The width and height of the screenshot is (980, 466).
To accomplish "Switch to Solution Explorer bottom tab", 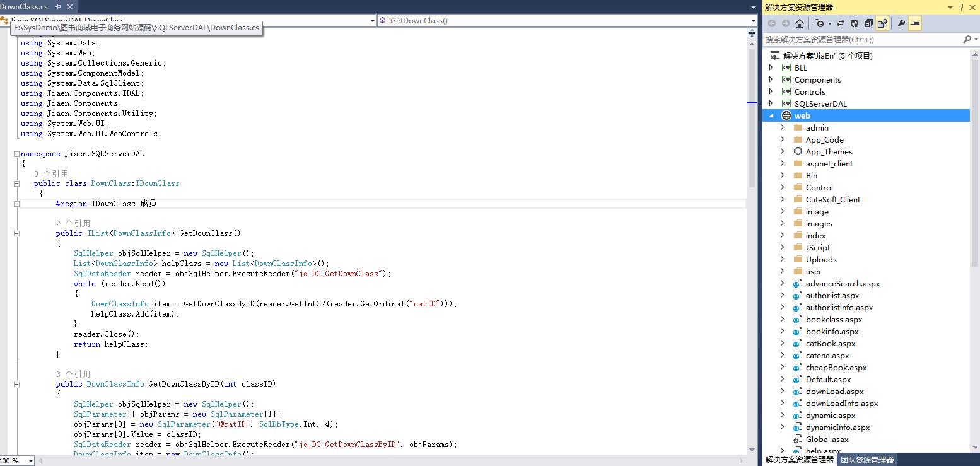I will [x=799, y=460].
